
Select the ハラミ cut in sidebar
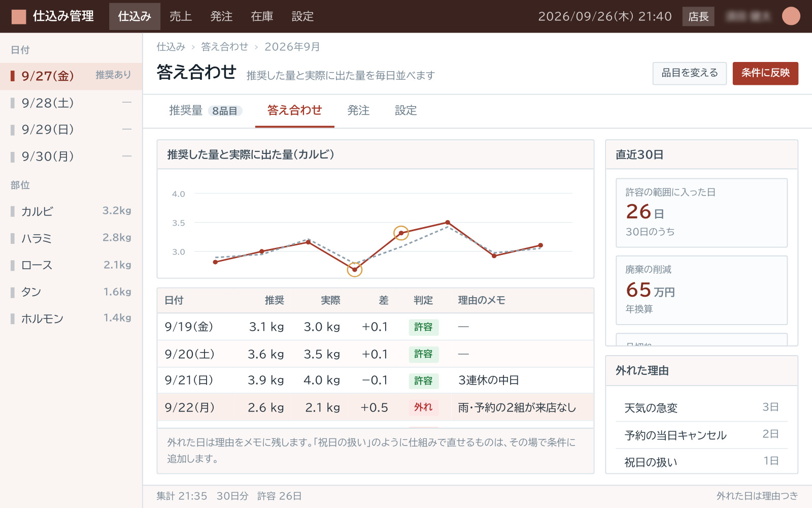pyautogui.click(x=71, y=238)
